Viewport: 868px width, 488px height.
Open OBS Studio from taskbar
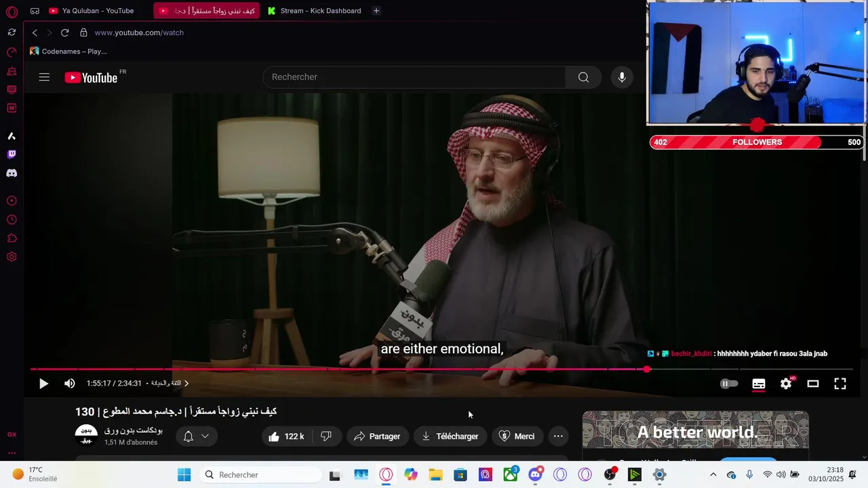point(610,474)
